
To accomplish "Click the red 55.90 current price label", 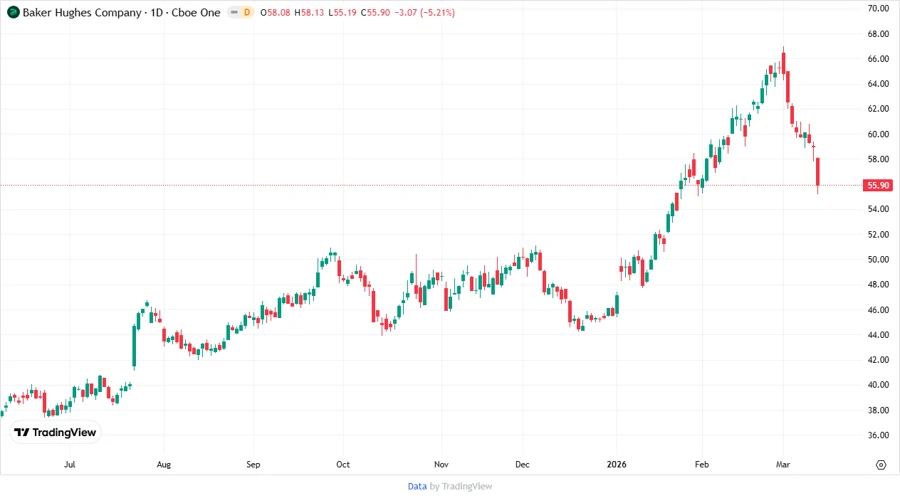I will click(x=878, y=185).
